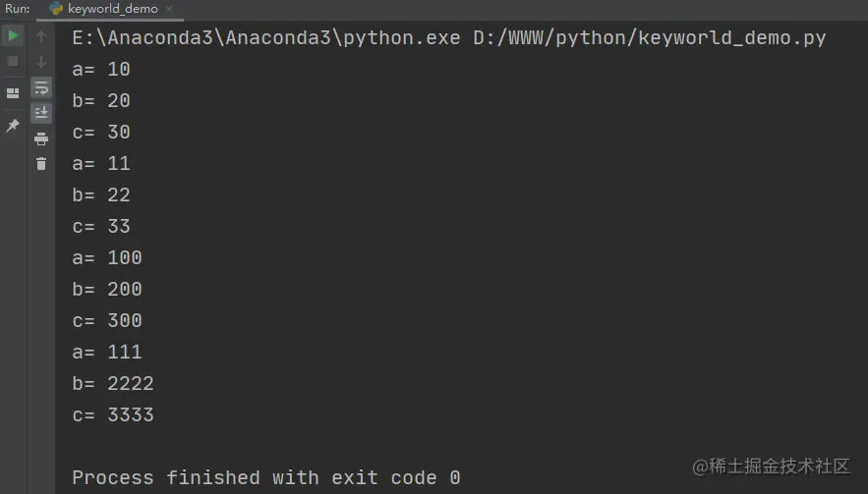
Task: Click the Up the stack trace arrow
Action: (x=41, y=36)
